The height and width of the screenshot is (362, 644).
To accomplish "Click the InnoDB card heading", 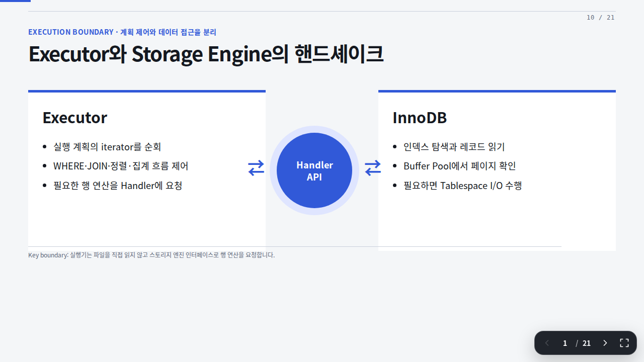I will point(420,118).
